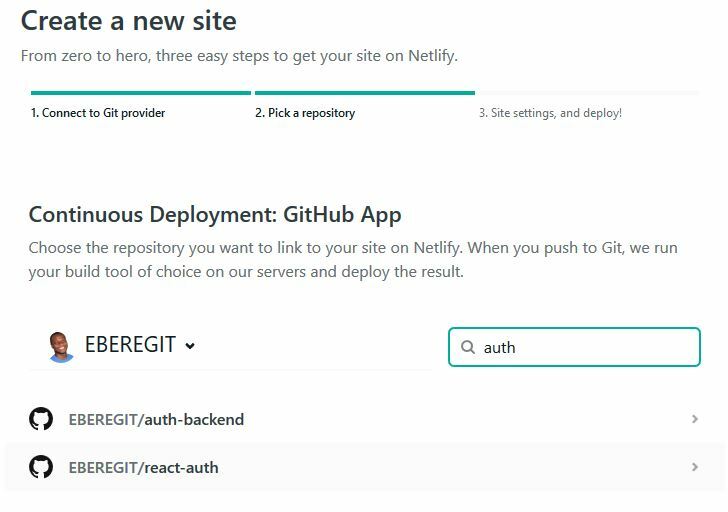The width and height of the screenshot is (728, 512).
Task: Select step 3 Site settings, and deploy
Action: pyautogui.click(x=550, y=113)
